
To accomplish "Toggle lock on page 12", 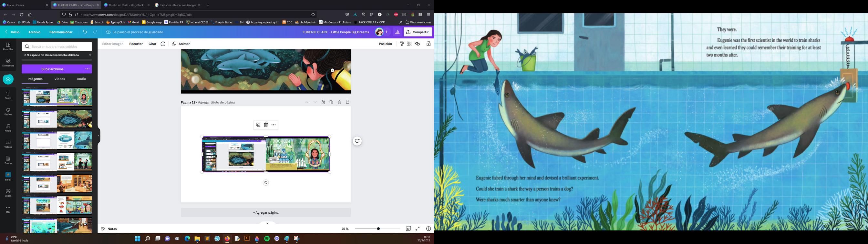I will pyautogui.click(x=323, y=102).
